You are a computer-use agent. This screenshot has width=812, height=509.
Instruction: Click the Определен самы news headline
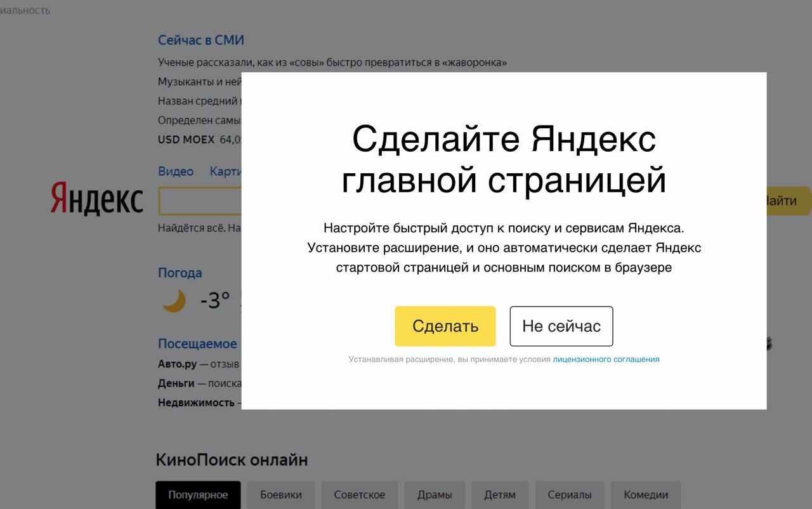tap(200, 120)
